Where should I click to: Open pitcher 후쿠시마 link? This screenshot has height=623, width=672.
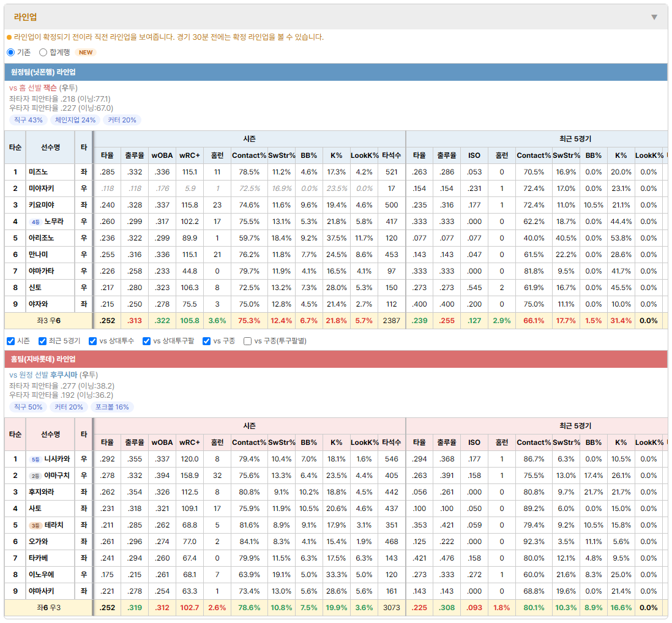(64, 375)
